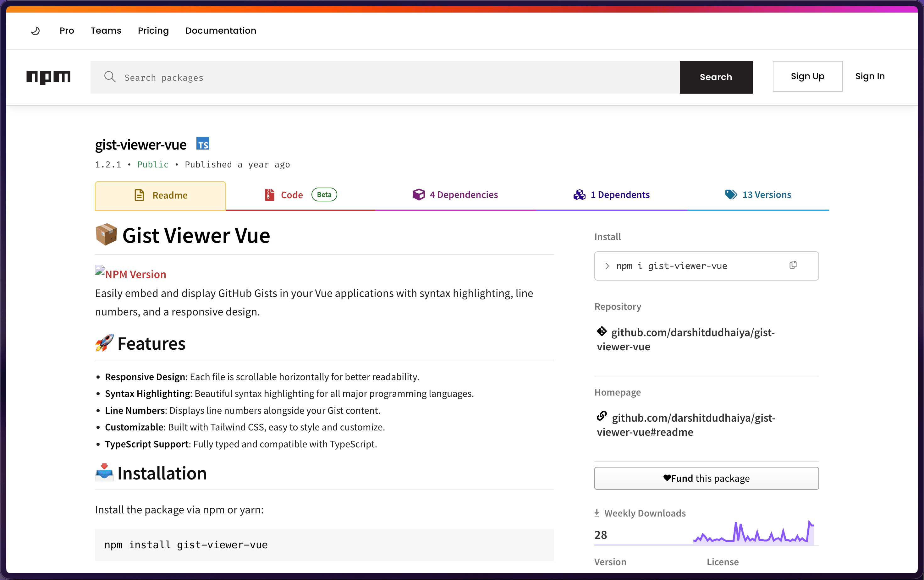Click the version 1.2.1 text
Screen dimensions: 924x580
108,164
